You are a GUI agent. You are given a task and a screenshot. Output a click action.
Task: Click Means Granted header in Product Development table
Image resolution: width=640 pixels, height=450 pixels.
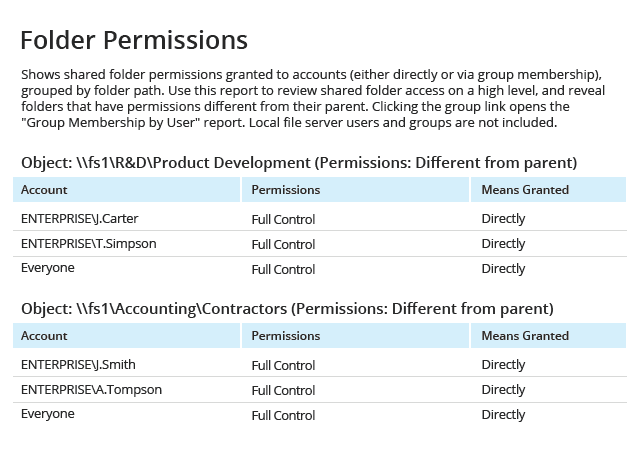click(525, 189)
